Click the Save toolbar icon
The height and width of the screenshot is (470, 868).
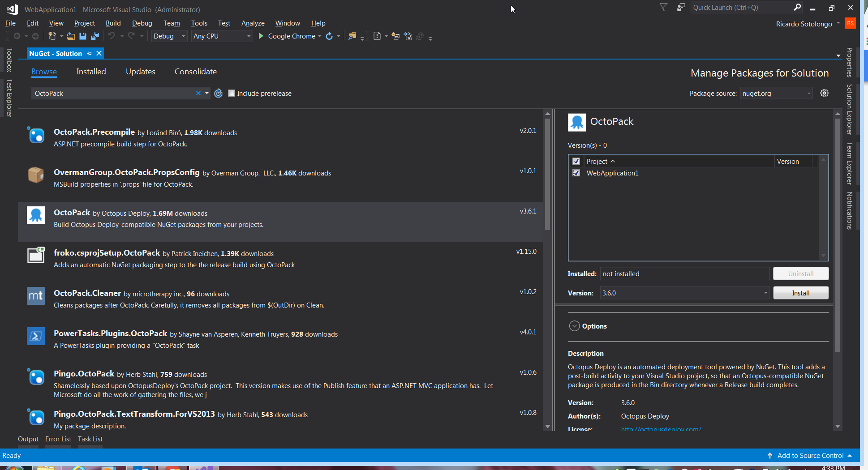coord(83,36)
